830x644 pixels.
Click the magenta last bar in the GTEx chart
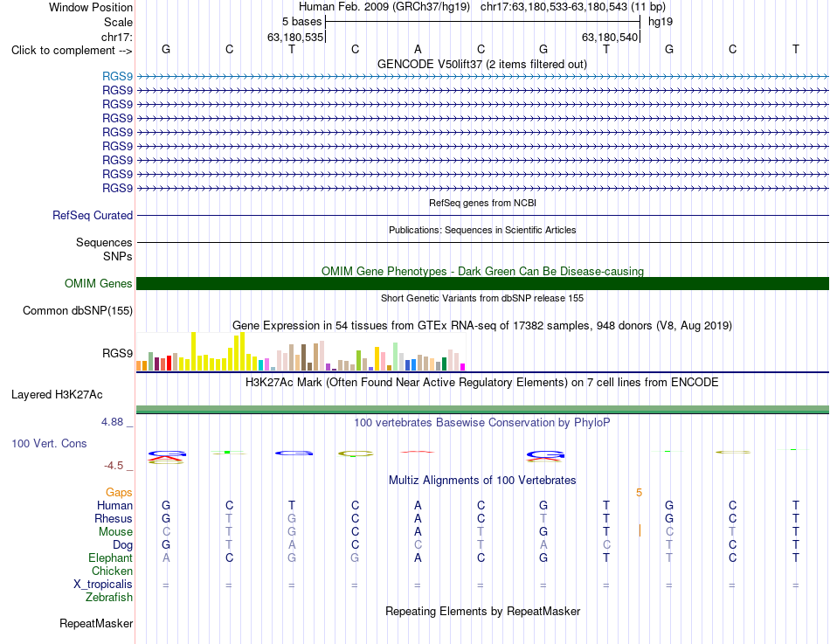pyautogui.click(x=463, y=366)
